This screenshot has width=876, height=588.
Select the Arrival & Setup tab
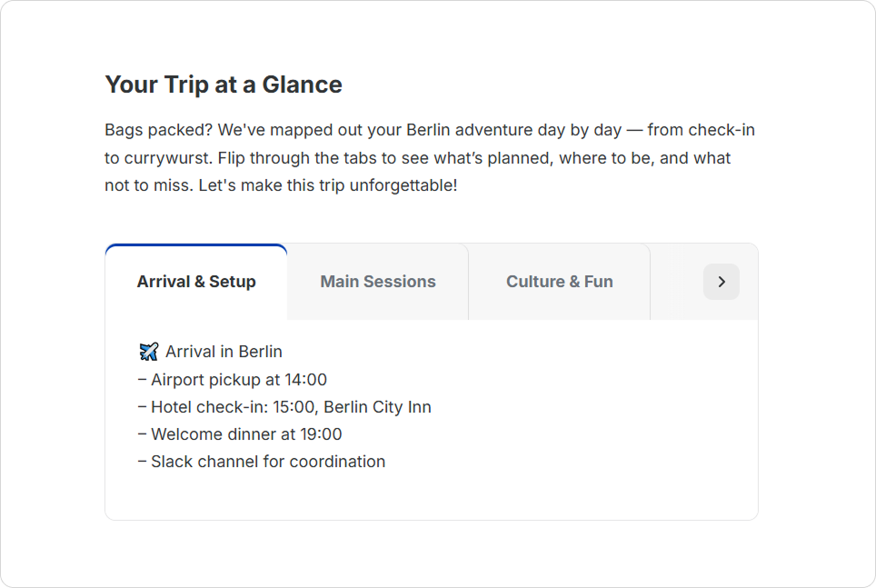click(196, 282)
